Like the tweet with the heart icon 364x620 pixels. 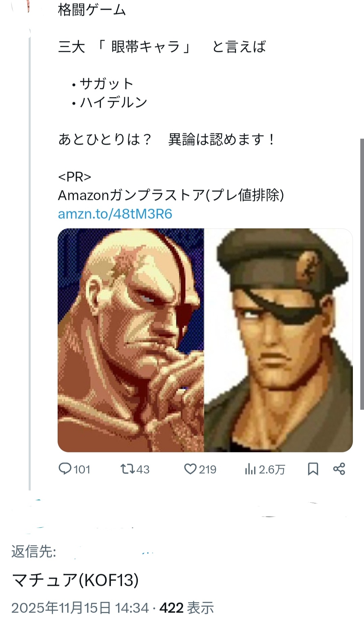(190, 469)
